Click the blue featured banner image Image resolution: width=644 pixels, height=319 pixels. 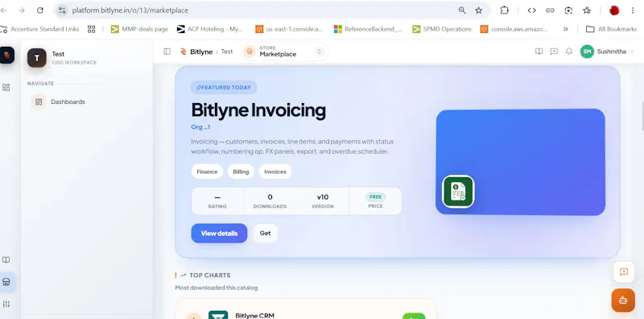pyautogui.click(x=520, y=162)
